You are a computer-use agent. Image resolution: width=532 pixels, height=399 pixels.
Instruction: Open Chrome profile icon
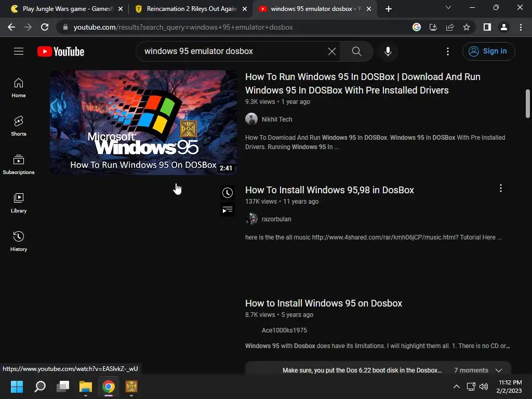tap(504, 27)
